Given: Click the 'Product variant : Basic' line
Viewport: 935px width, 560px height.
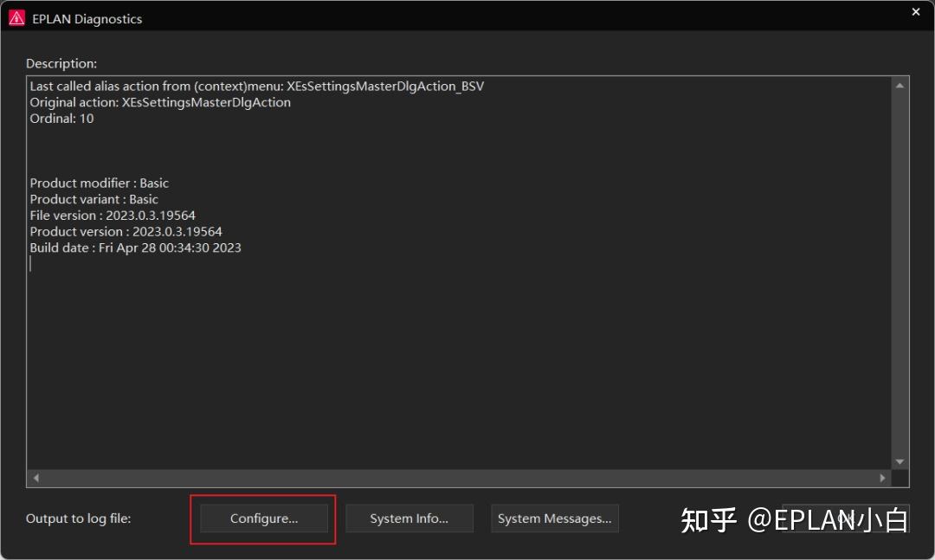Looking at the screenshot, I should pos(94,199).
